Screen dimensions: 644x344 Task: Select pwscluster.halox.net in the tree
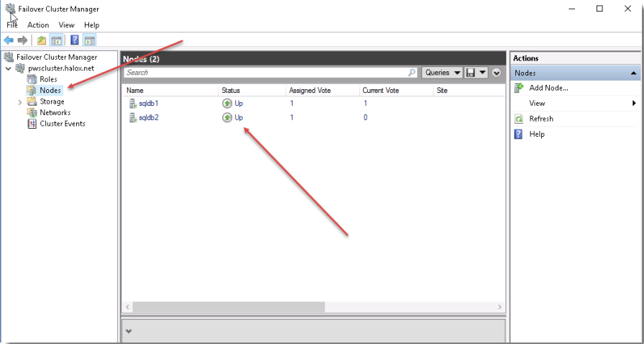click(61, 68)
